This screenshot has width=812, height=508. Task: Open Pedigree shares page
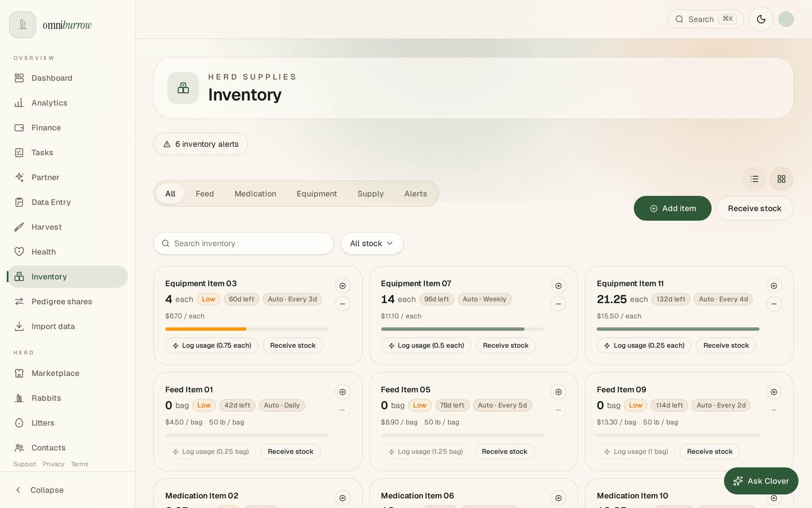click(67, 302)
